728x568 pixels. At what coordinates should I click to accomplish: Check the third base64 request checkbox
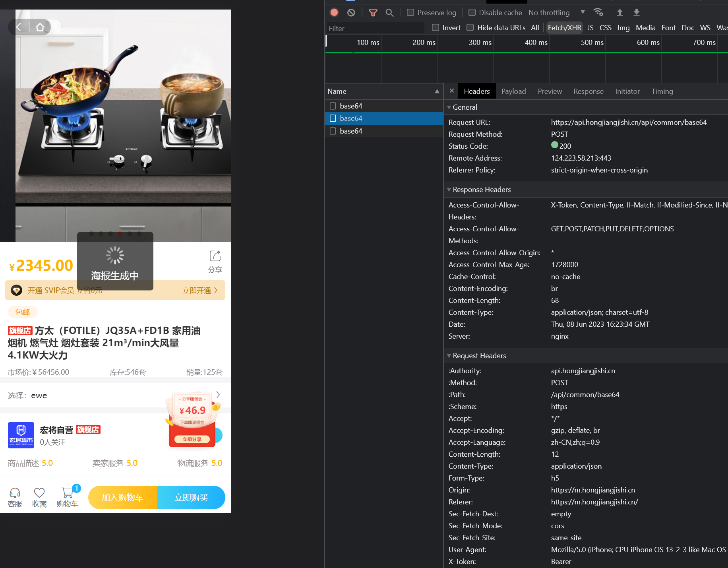coord(333,131)
